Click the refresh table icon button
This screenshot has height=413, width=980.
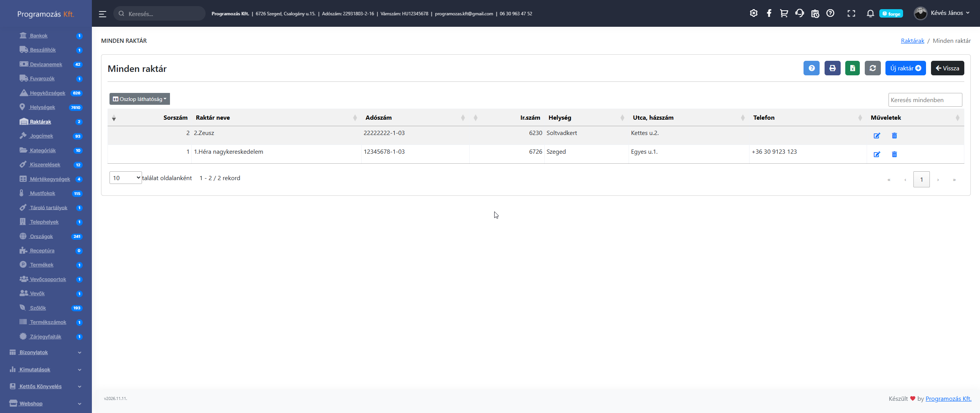(x=872, y=68)
